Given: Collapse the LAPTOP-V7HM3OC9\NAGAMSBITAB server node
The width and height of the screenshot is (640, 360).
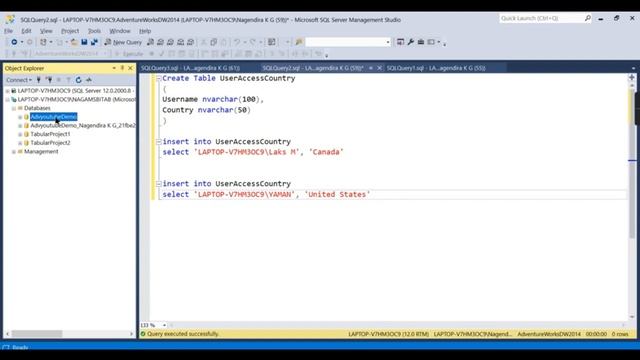Looking at the screenshot, I should click(x=7, y=100).
